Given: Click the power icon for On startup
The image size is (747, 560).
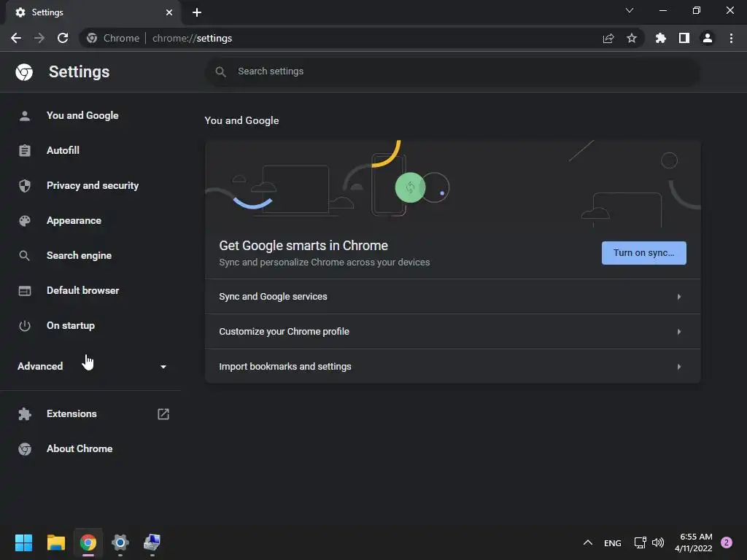Looking at the screenshot, I should point(25,326).
